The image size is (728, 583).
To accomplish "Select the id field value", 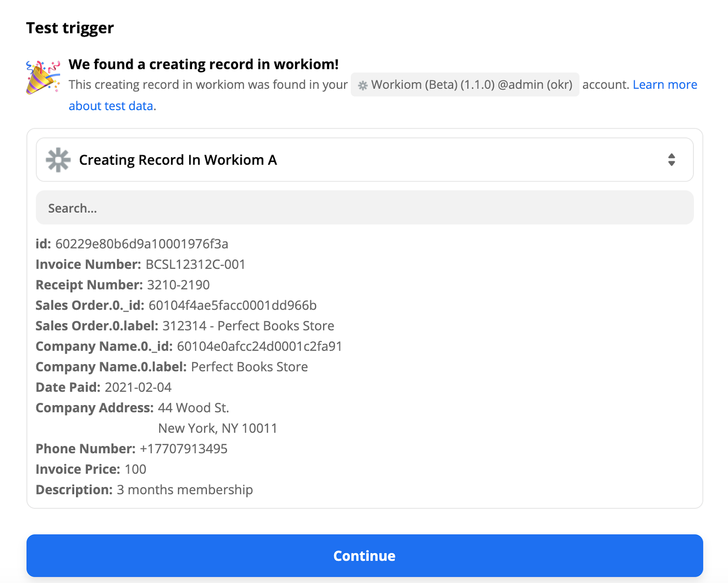I will [x=143, y=244].
